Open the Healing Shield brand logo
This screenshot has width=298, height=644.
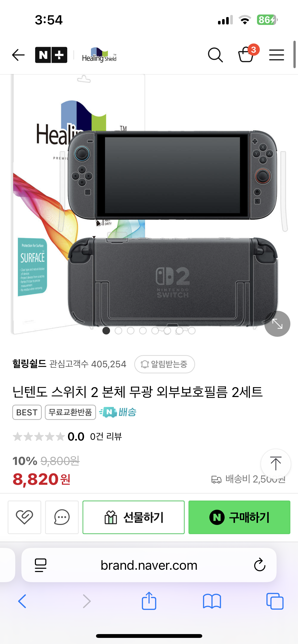(x=99, y=55)
